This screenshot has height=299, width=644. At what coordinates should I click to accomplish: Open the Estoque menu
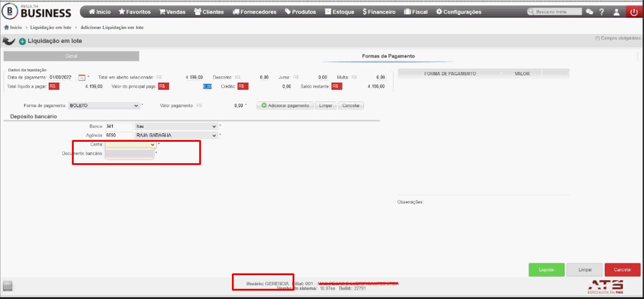coord(340,12)
